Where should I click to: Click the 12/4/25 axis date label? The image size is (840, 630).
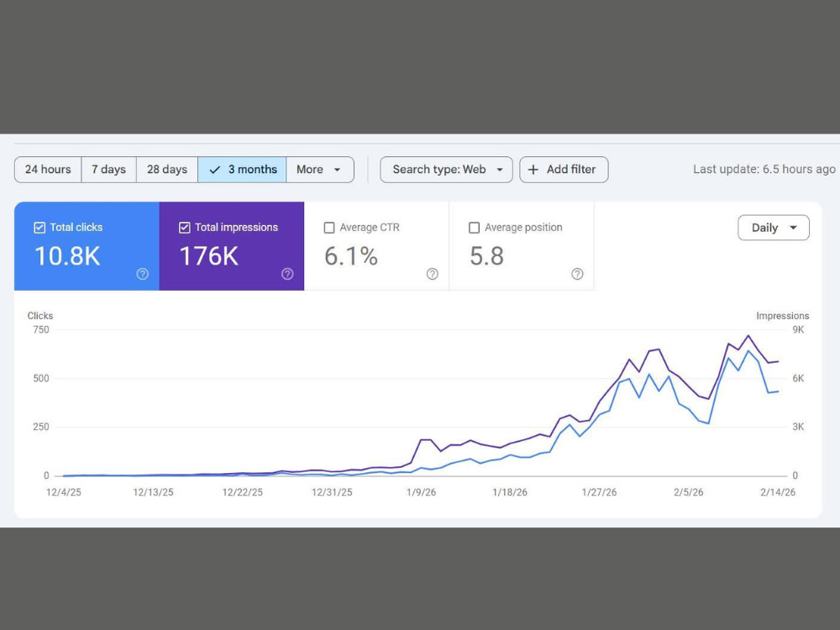(64, 492)
